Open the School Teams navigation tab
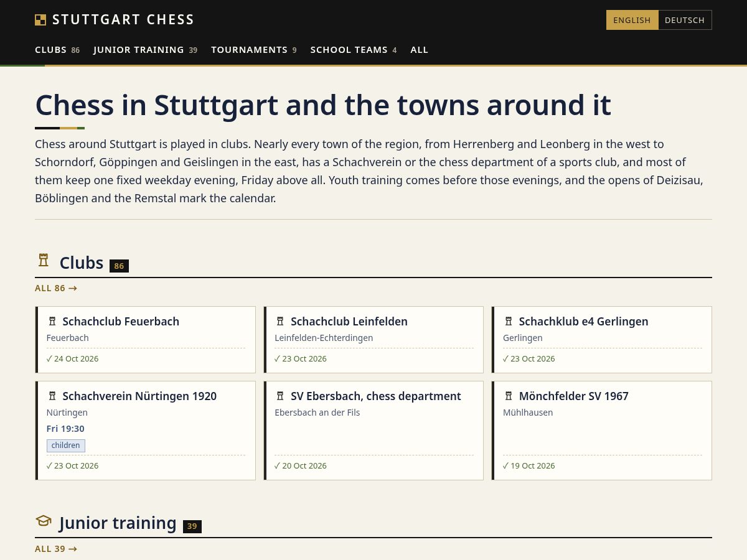The width and height of the screenshot is (747, 560). coord(354,50)
